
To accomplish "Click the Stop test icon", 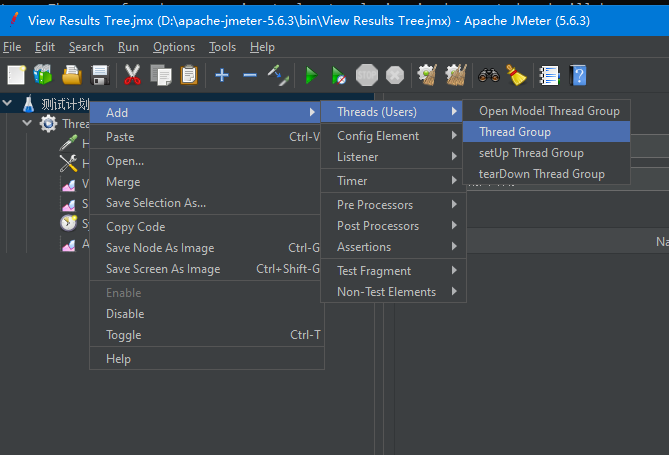I will [x=366, y=75].
